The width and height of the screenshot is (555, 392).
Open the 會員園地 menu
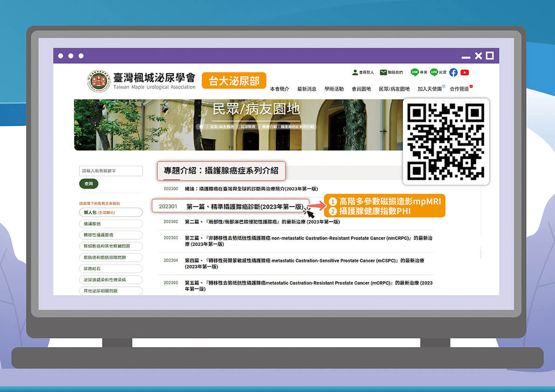362,89
